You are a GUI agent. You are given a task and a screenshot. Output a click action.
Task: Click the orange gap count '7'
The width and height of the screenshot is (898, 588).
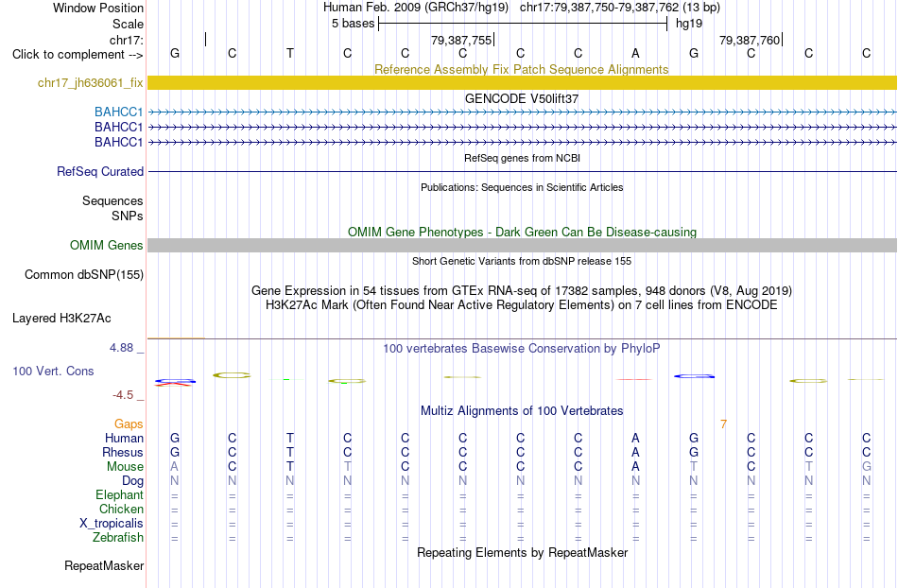723,424
